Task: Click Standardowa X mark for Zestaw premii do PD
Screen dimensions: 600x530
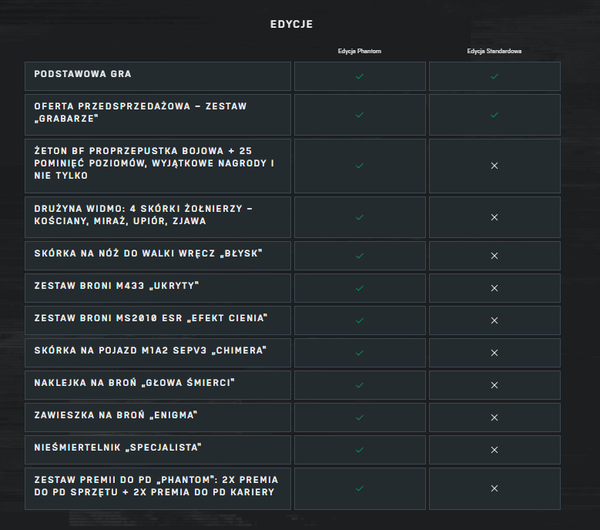Action: click(x=494, y=488)
